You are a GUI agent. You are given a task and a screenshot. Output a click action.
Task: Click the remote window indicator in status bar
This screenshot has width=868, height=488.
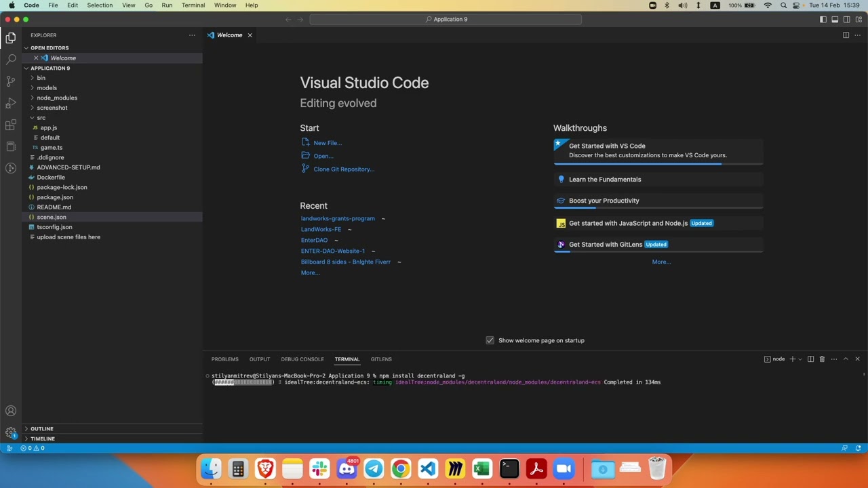pos(9,448)
